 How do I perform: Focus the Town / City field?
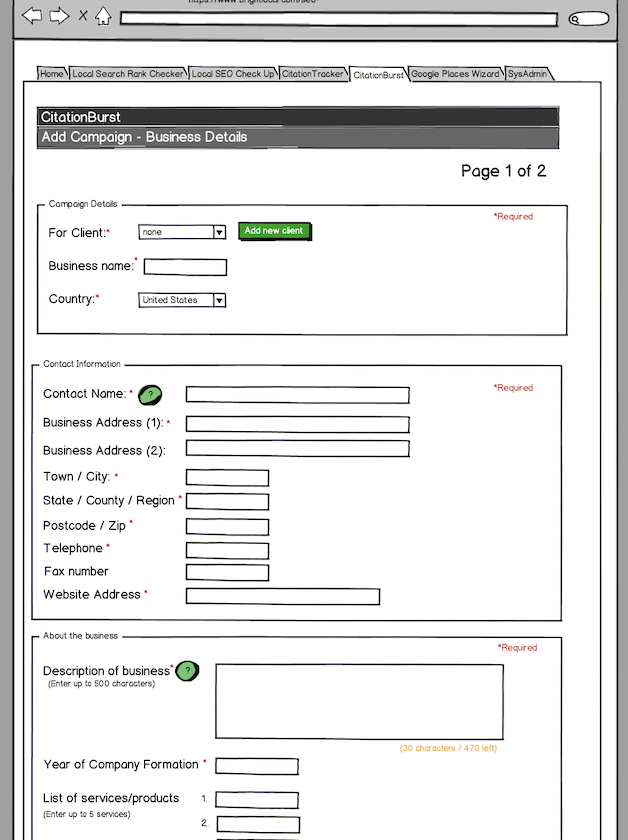point(227,478)
